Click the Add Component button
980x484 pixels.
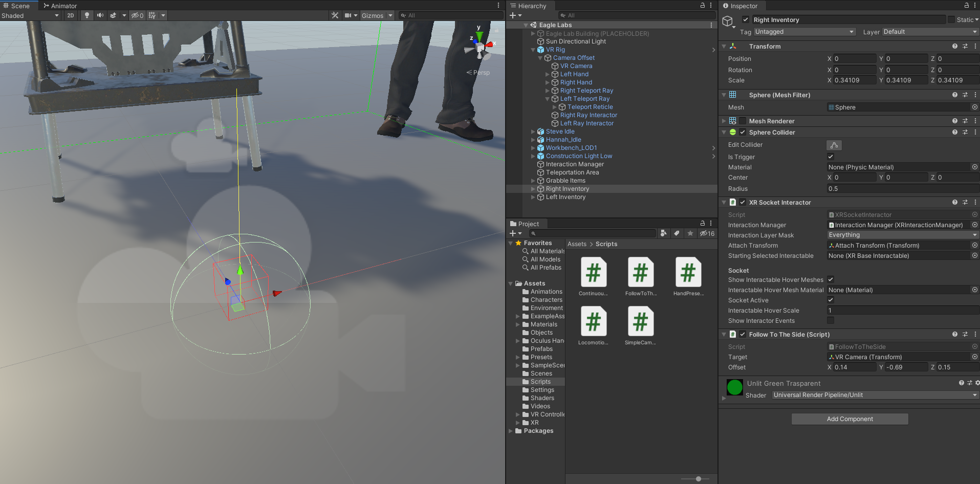click(850, 419)
